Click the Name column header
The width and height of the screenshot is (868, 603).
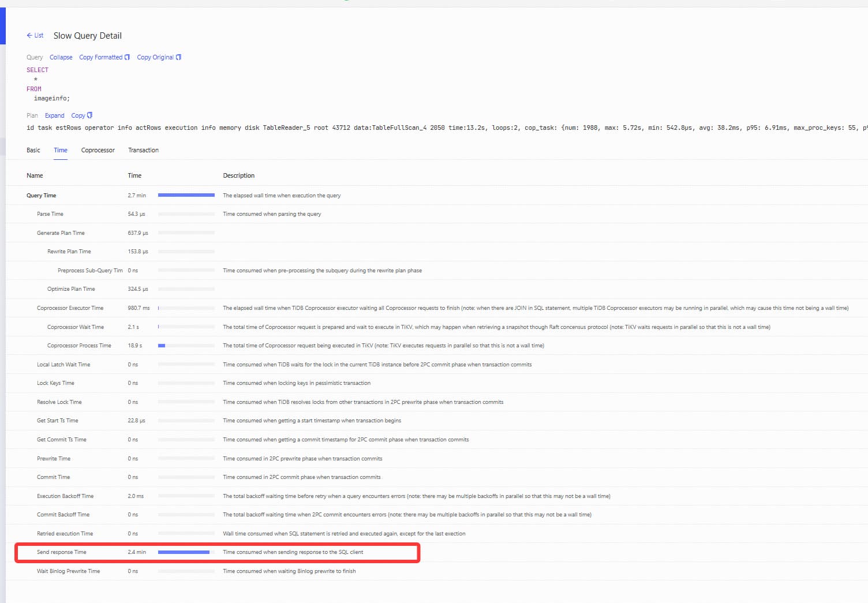click(35, 175)
